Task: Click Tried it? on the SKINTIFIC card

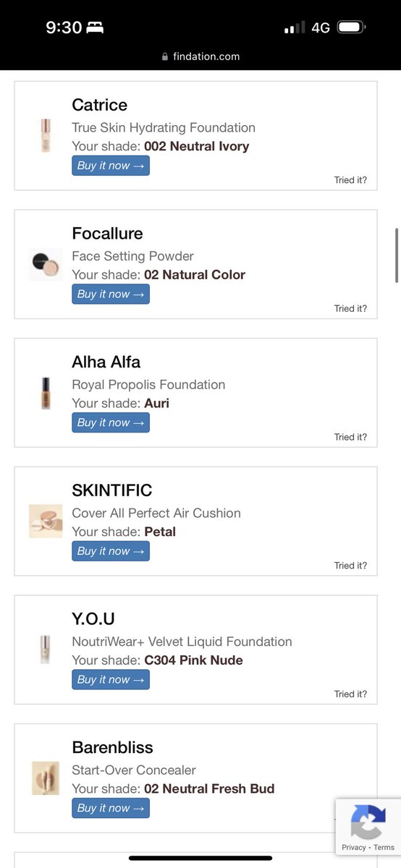Action: [x=350, y=566]
